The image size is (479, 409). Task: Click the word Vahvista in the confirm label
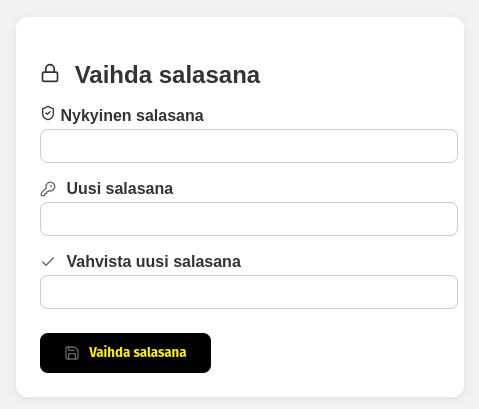(x=99, y=261)
